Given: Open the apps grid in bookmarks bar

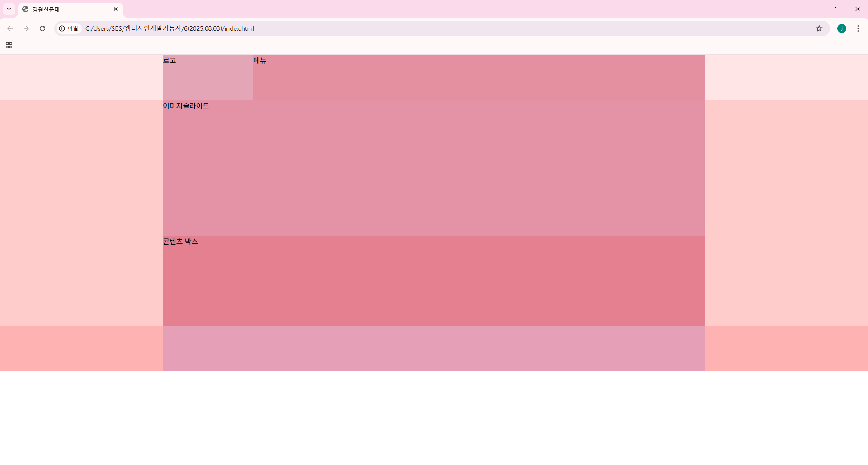Looking at the screenshot, I should pyautogui.click(x=9, y=45).
